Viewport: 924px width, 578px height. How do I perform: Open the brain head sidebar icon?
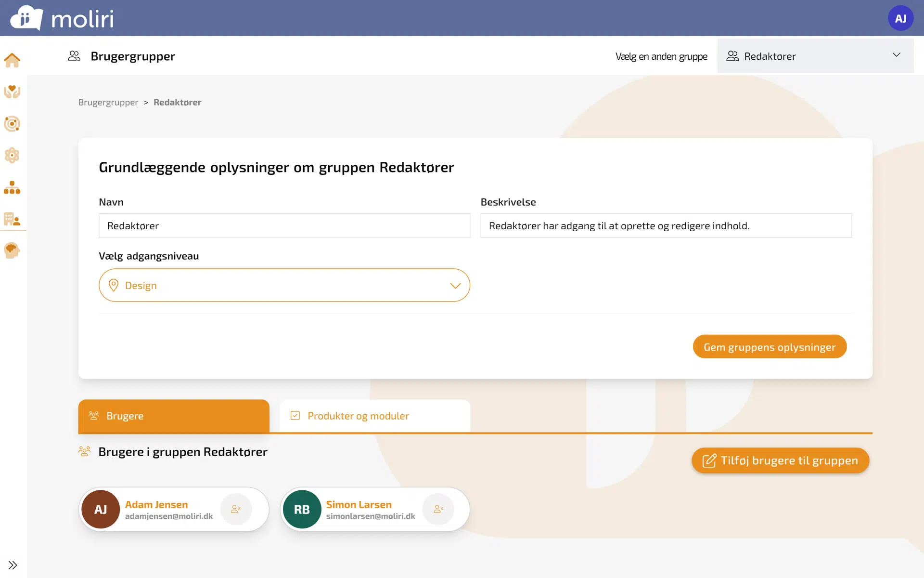click(12, 250)
